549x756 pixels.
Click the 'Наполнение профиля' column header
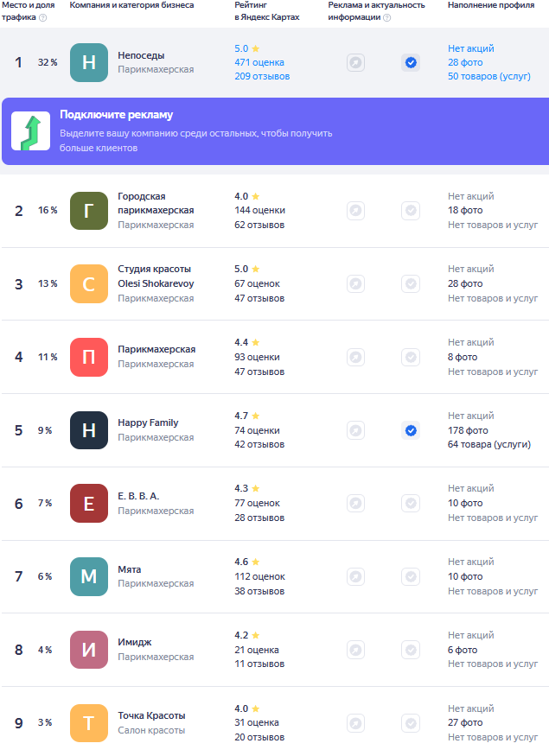pyautogui.click(x=491, y=5)
